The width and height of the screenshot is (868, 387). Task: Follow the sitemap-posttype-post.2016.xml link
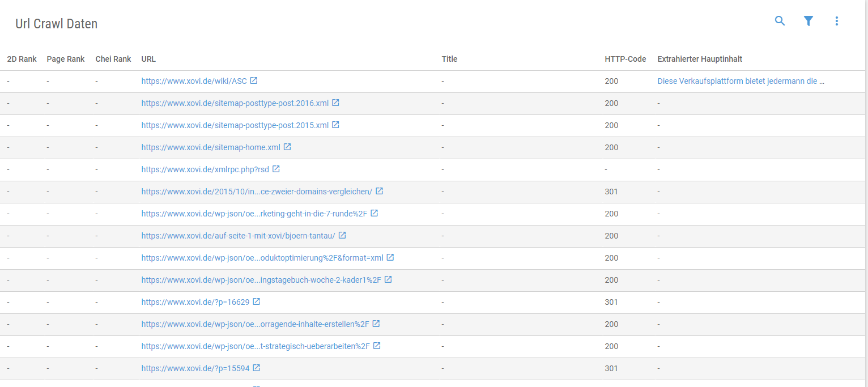(x=235, y=103)
